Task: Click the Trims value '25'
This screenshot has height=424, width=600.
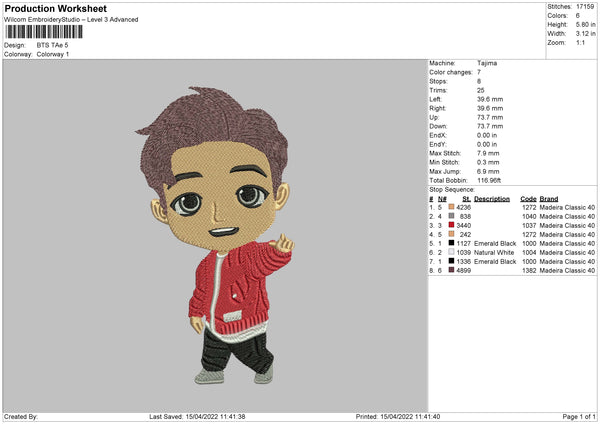Action: pyautogui.click(x=481, y=90)
